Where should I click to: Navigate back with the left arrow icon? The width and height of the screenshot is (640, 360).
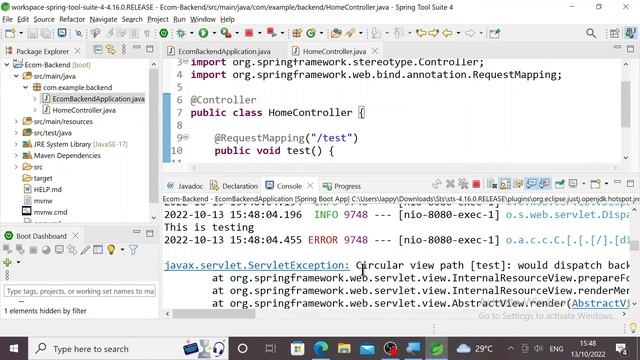point(448,33)
